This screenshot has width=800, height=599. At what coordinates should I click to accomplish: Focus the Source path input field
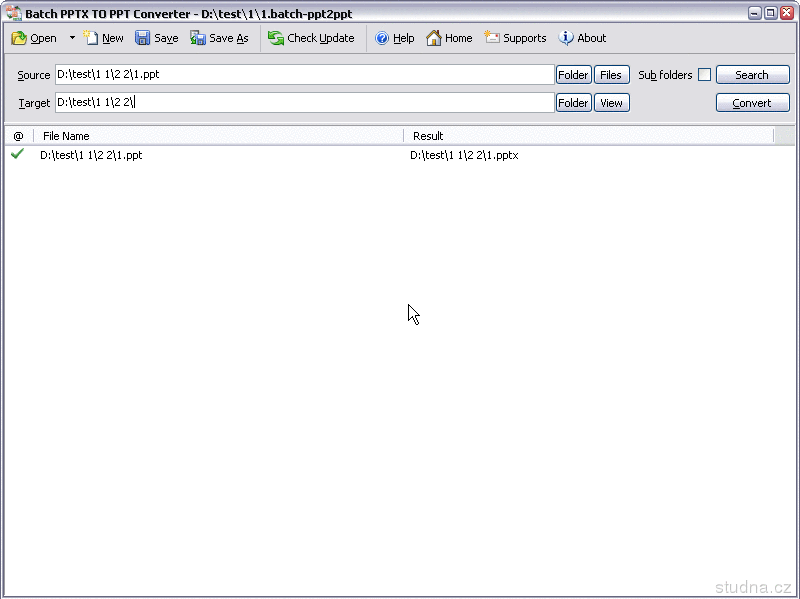pos(305,74)
